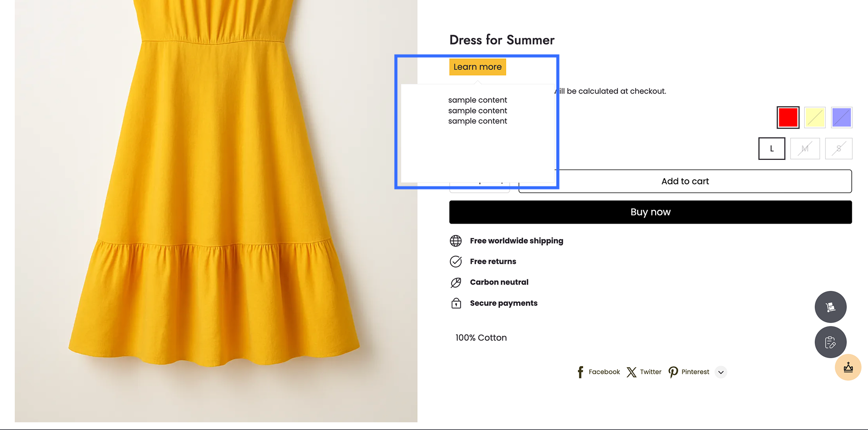The height and width of the screenshot is (430, 868).
Task: Click the Facebook share icon
Action: pyautogui.click(x=580, y=372)
